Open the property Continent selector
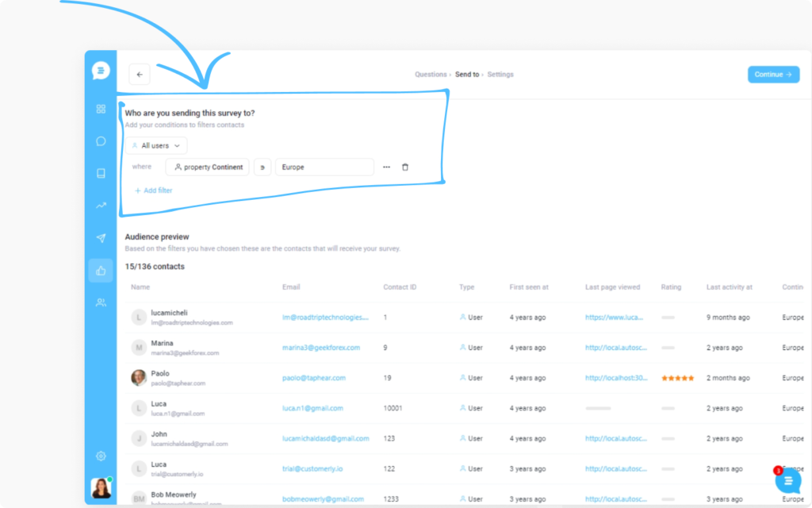The width and height of the screenshot is (812, 508). 208,167
